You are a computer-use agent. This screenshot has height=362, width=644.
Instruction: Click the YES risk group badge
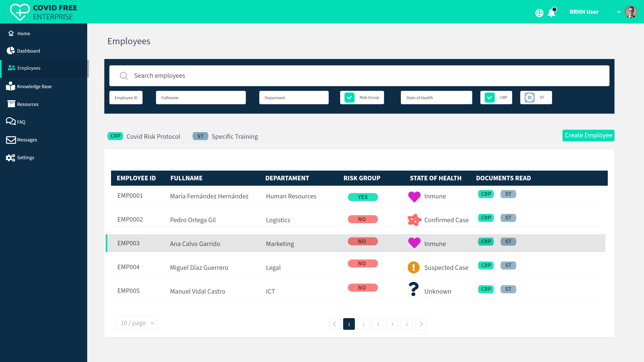click(x=362, y=197)
